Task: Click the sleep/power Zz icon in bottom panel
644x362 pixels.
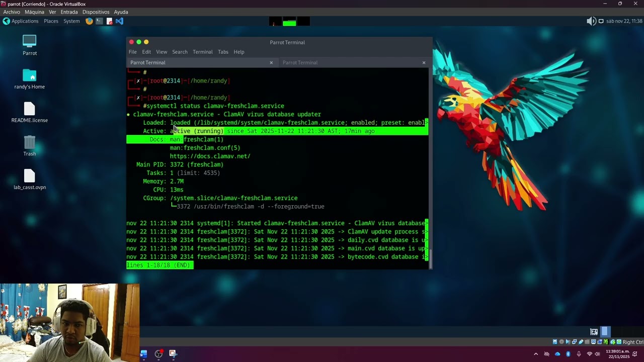Action: [x=594, y=332]
